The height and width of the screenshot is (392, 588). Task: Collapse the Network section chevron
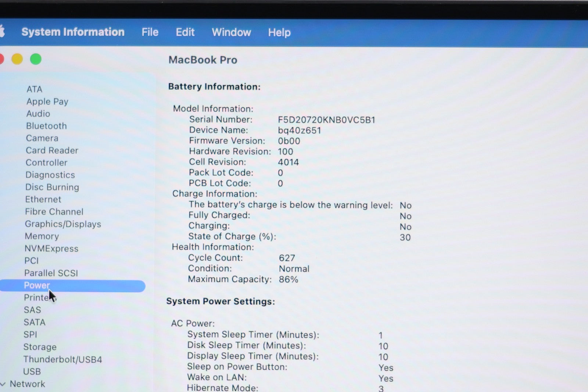[3, 384]
